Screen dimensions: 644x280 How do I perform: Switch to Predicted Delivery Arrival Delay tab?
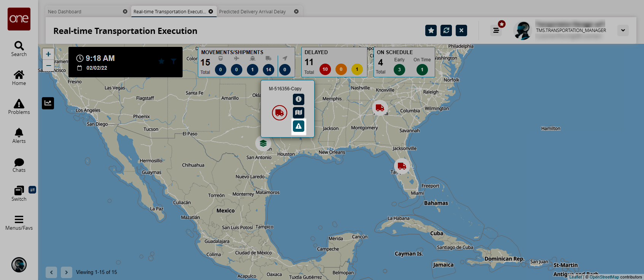(x=252, y=11)
